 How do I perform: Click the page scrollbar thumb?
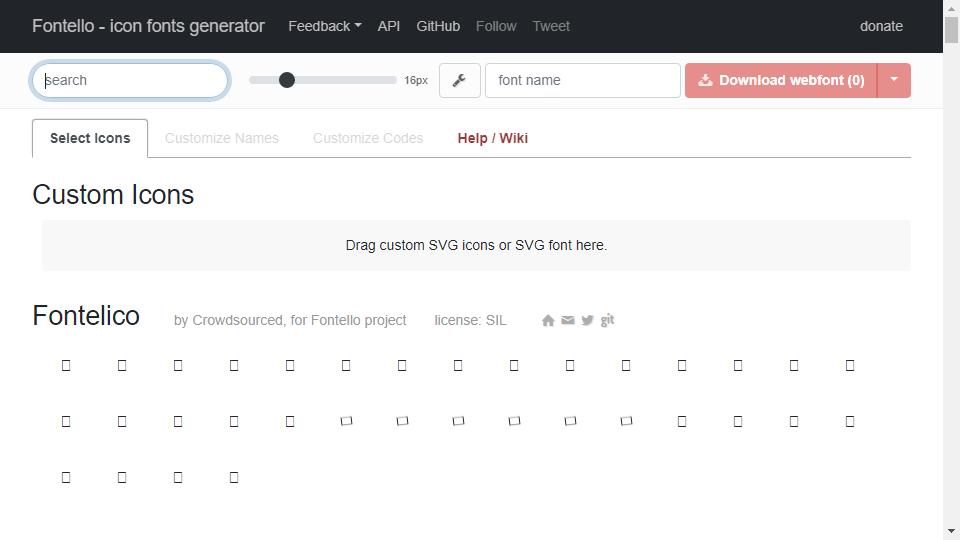951,30
